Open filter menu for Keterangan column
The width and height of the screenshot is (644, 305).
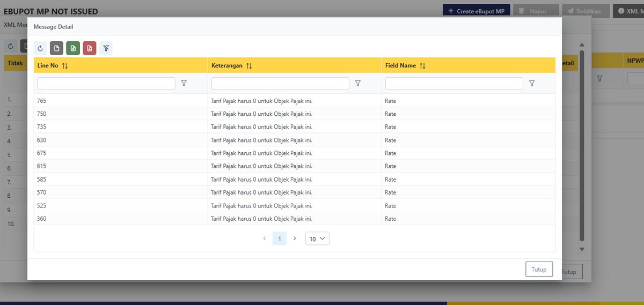pyautogui.click(x=358, y=84)
